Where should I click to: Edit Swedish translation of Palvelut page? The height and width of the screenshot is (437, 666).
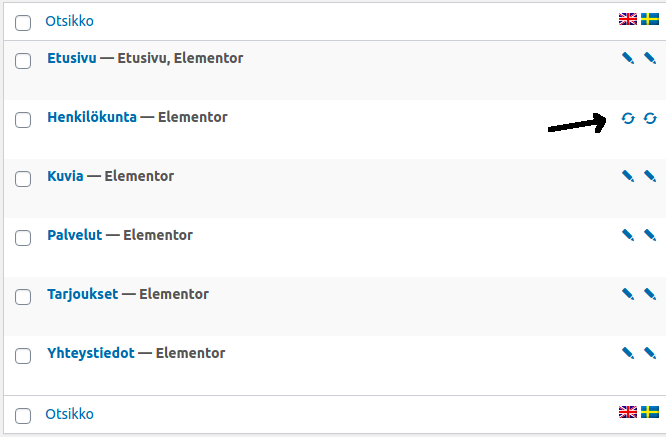(650, 235)
